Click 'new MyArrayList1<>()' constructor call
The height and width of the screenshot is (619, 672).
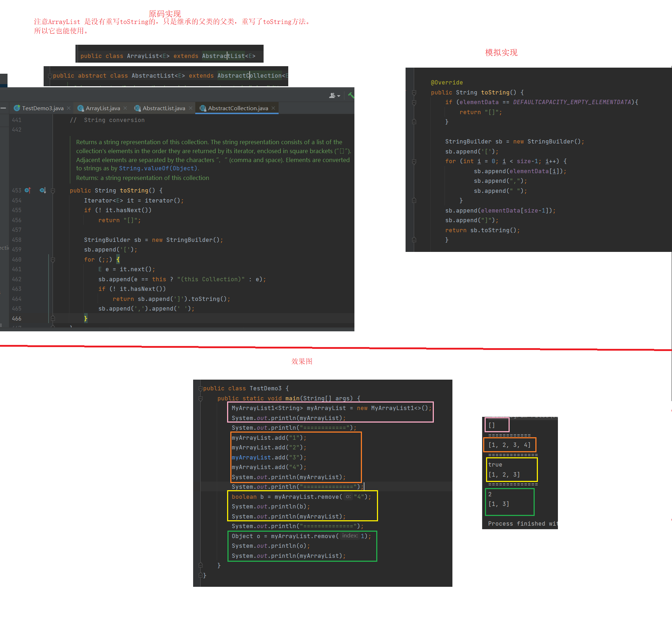tap(393, 408)
